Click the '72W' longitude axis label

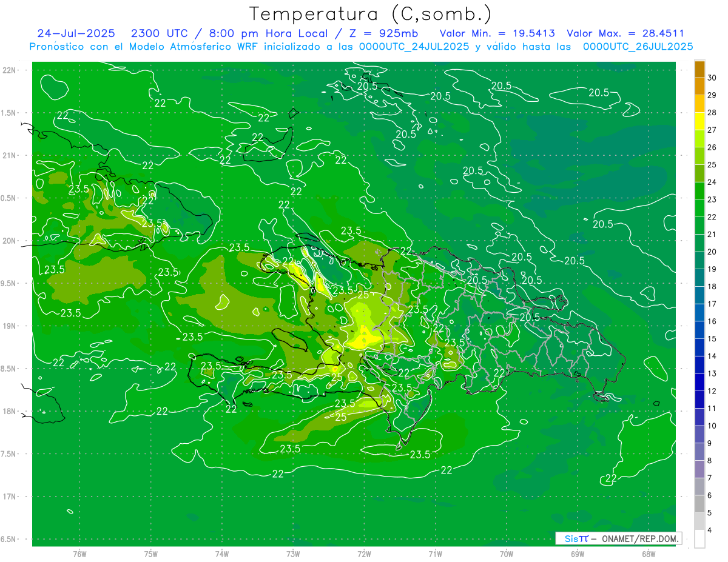[x=364, y=554]
